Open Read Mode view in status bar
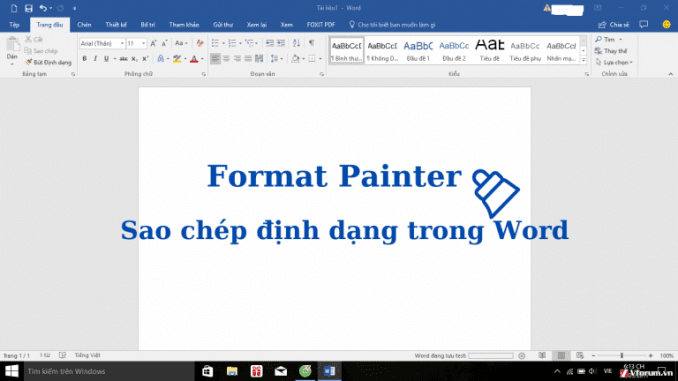The width and height of the screenshot is (678, 381). [x=542, y=355]
